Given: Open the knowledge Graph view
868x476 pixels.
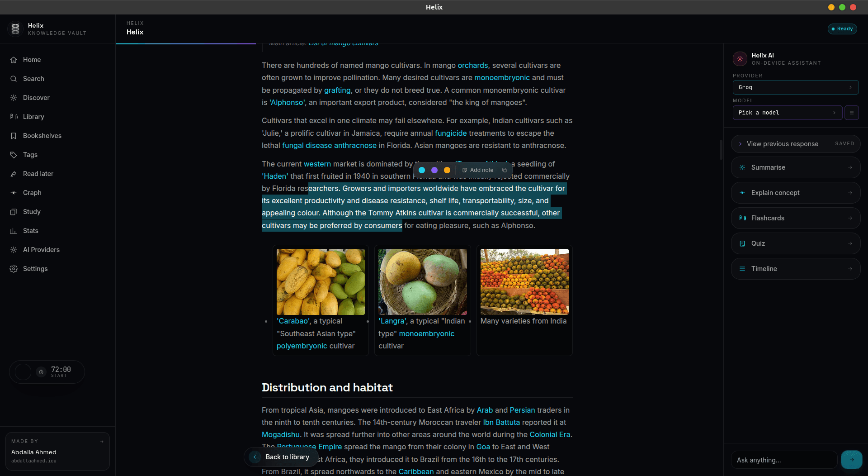Looking at the screenshot, I should pos(57,193).
